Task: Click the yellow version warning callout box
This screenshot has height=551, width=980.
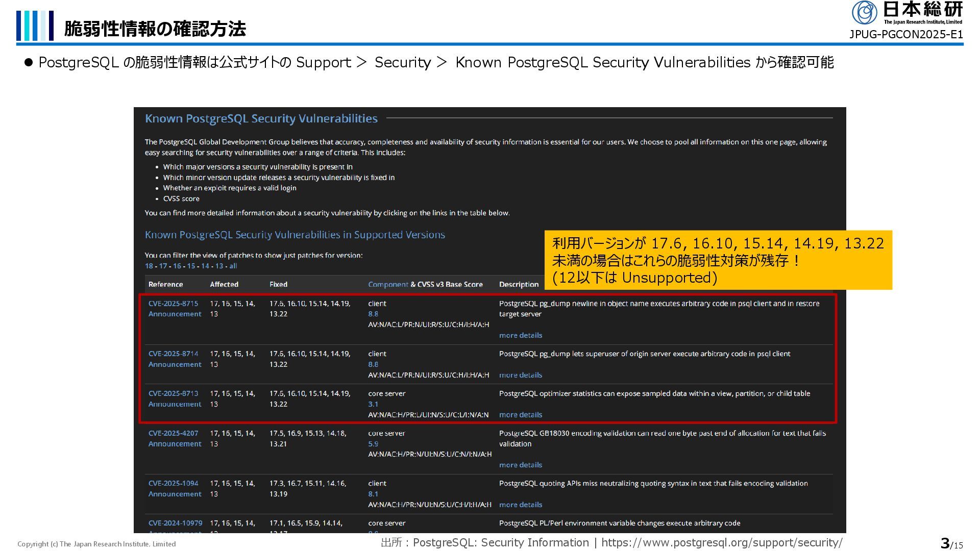Action: pyautogui.click(x=718, y=260)
